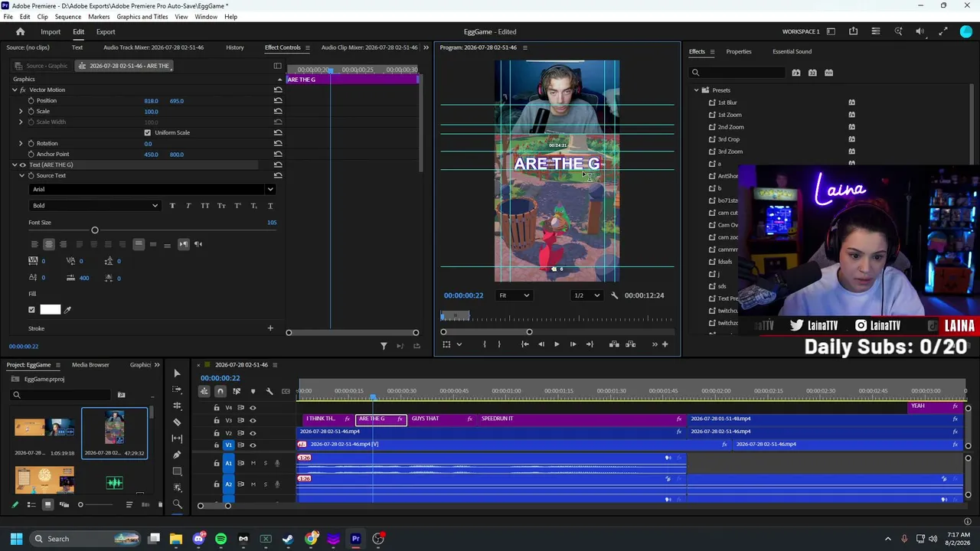
Task: Play the Program monitor
Action: tap(557, 344)
